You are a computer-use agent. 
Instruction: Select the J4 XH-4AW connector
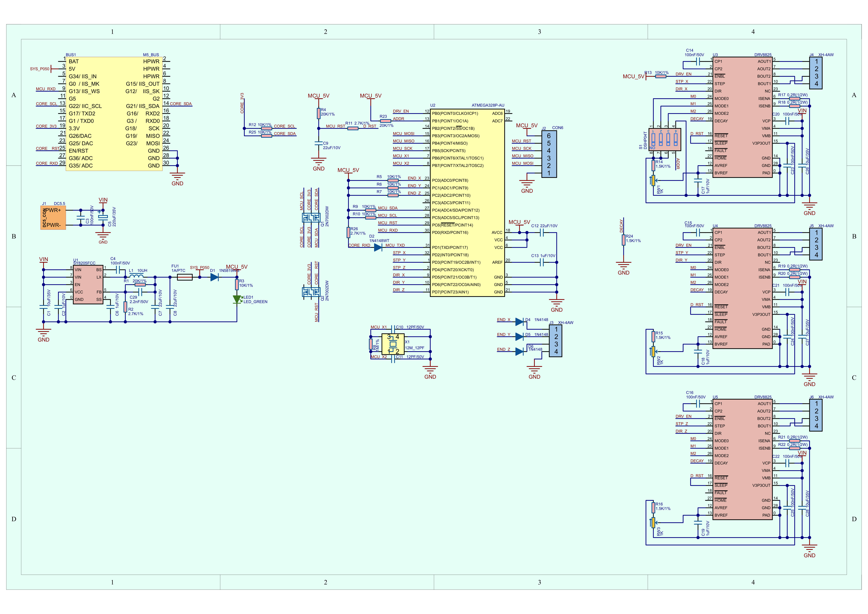click(x=816, y=73)
